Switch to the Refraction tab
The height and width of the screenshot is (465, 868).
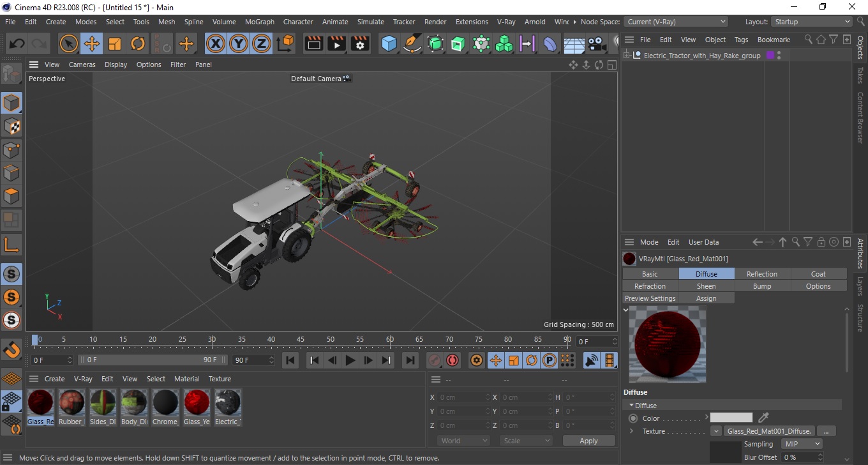[x=650, y=286]
